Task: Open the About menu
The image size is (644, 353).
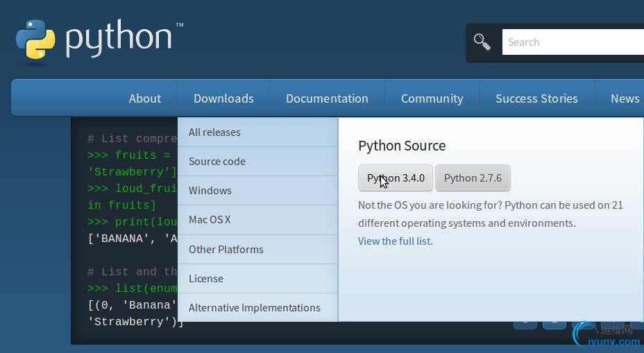Action: click(x=144, y=98)
